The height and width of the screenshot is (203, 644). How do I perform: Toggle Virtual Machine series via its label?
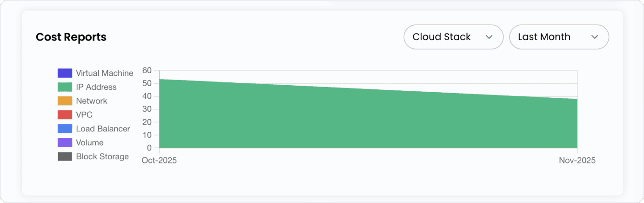105,73
